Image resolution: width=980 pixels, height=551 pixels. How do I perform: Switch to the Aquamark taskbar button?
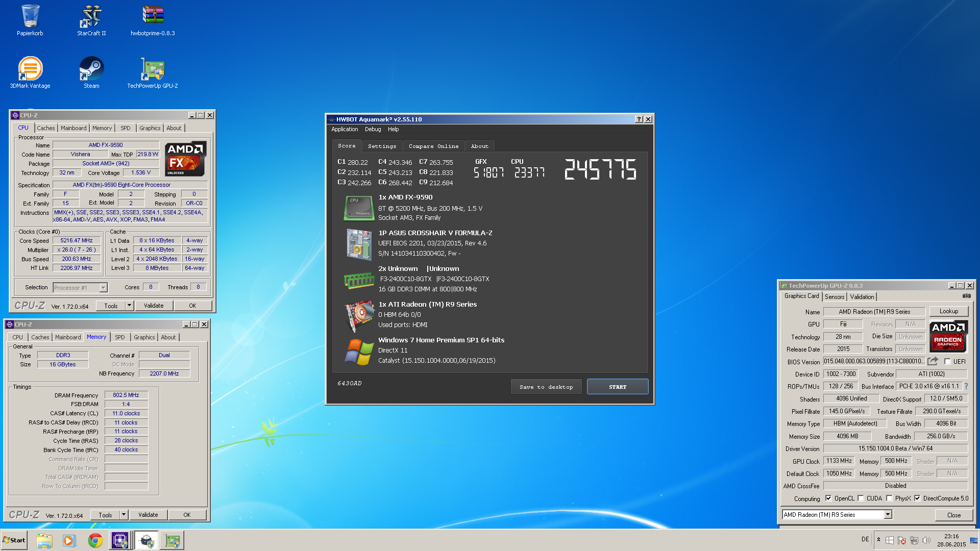coord(146,540)
